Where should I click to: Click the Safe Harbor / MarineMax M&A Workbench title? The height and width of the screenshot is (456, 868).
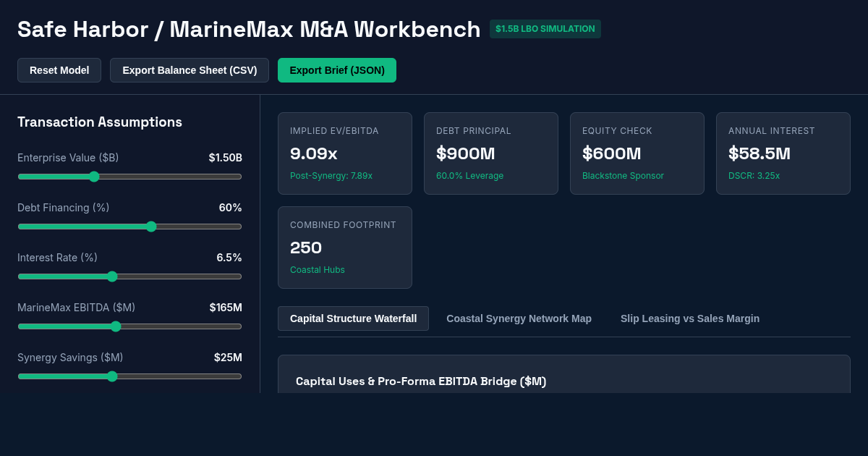(249, 30)
